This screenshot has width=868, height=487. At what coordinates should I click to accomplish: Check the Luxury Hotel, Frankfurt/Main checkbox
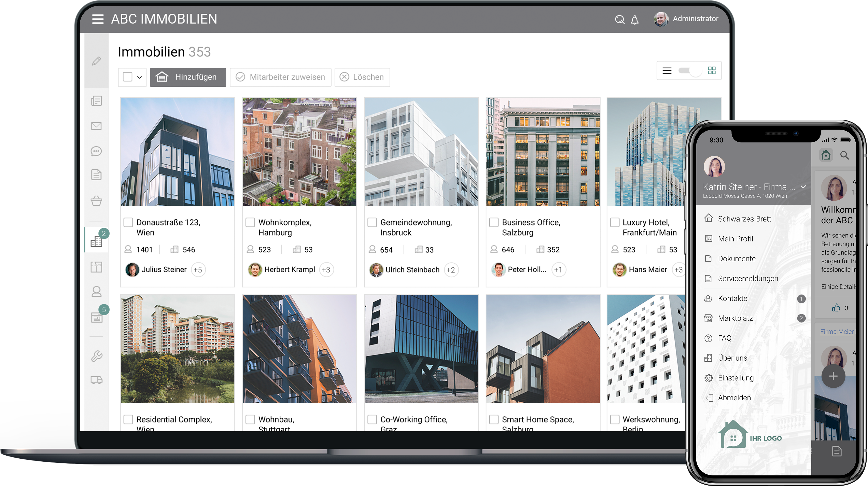click(615, 222)
